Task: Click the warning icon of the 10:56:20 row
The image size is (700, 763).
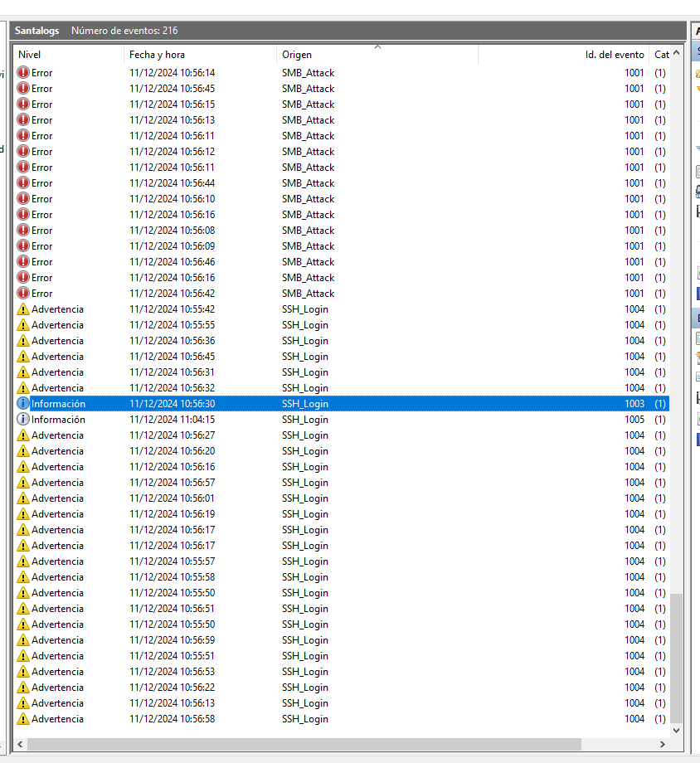Action: [23, 451]
